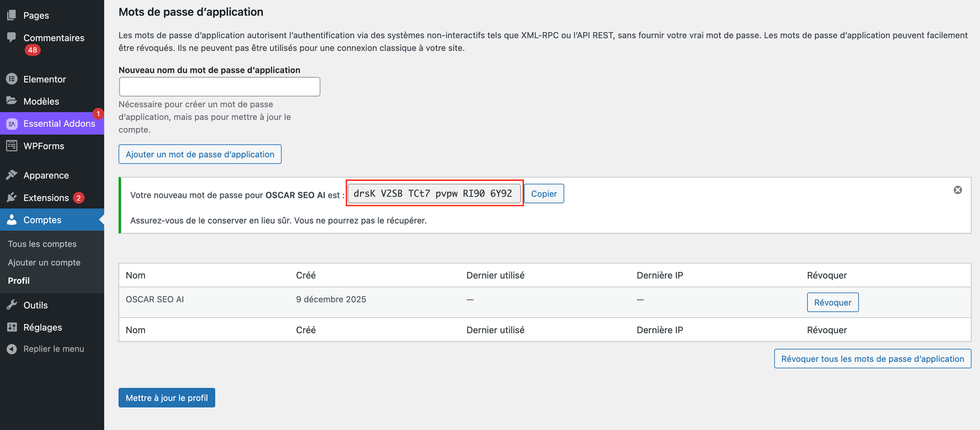Click Ajouter un mot de passe d'application

coord(200,154)
